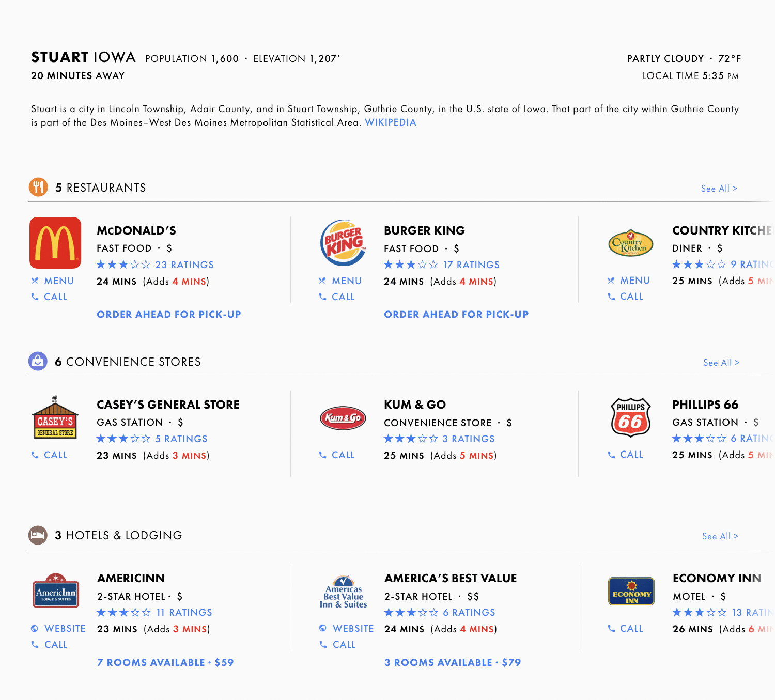Open the AmericInn logo
This screenshot has width=775, height=700.
tap(56, 590)
